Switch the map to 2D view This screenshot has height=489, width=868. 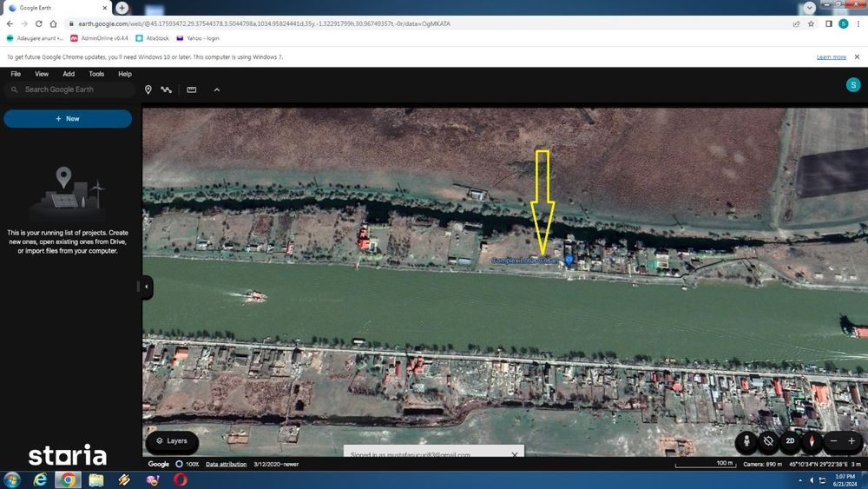click(x=790, y=441)
